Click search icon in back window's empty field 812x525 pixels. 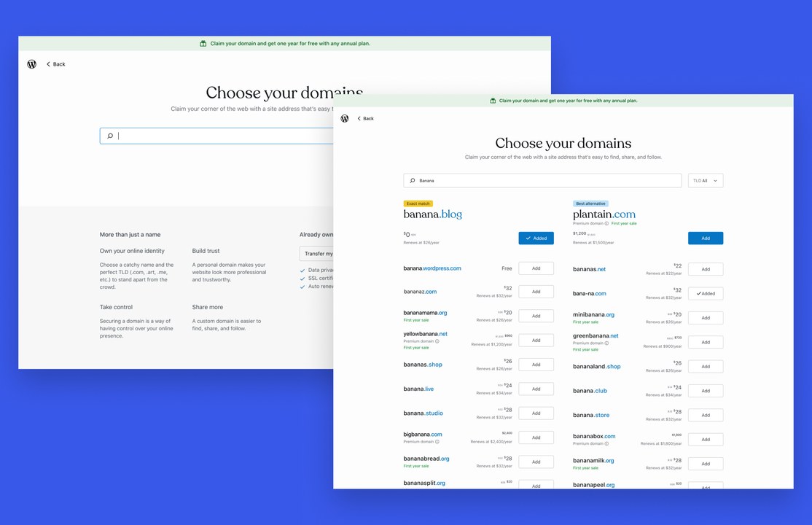[x=110, y=136]
